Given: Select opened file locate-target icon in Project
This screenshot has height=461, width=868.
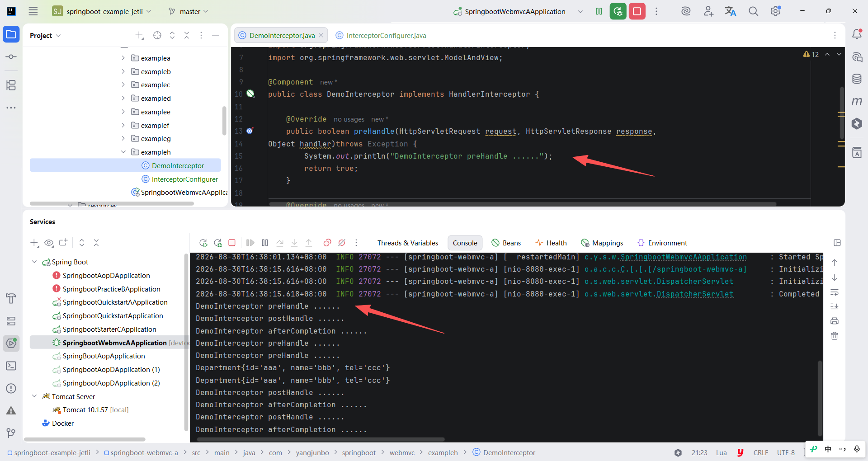Looking at the screenshot, I should pyautogui.click(x=157, y=35).
